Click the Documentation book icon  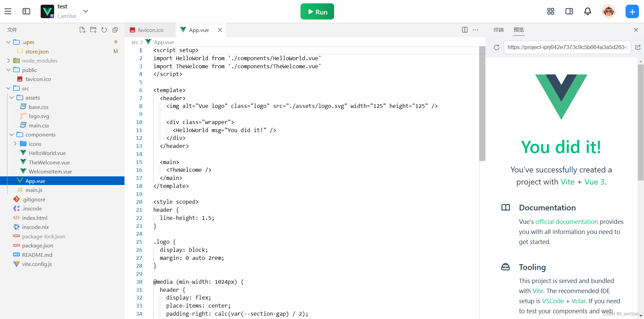[506, 207]
